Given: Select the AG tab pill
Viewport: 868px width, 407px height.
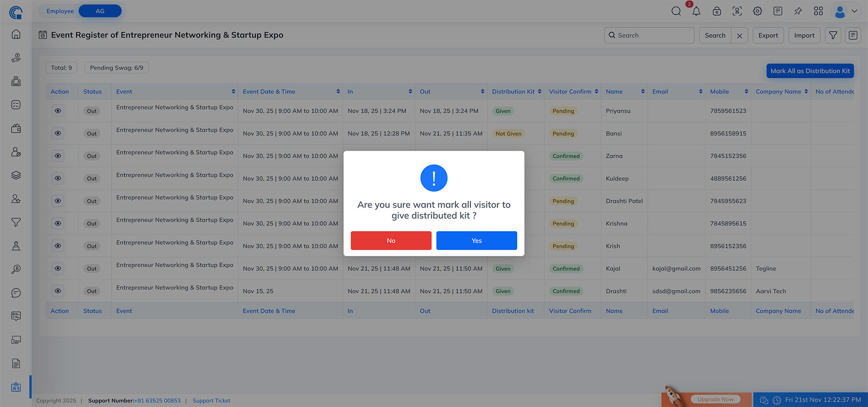Looking at the screenshot, I should click(100, 11).
